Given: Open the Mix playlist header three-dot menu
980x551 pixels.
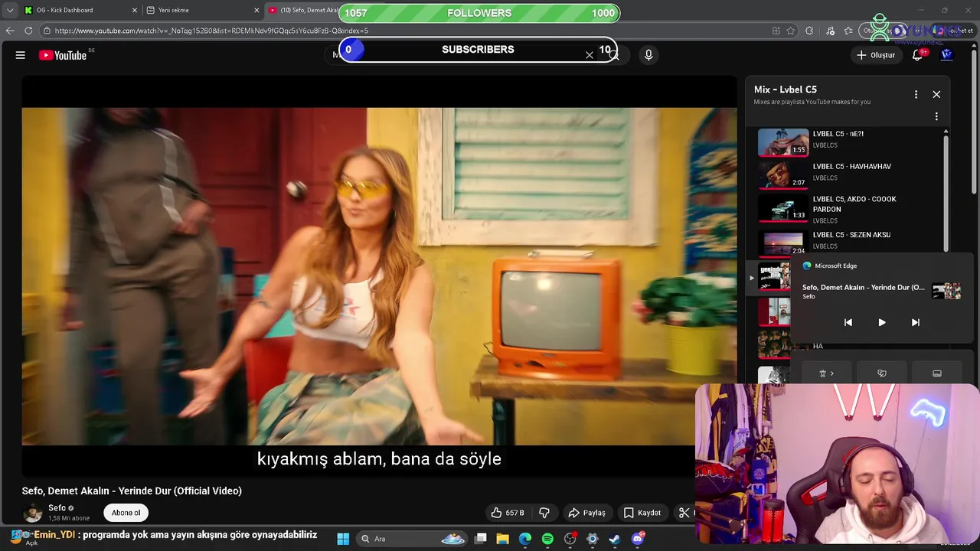Looking at the screenshot, I should [916, 94].
